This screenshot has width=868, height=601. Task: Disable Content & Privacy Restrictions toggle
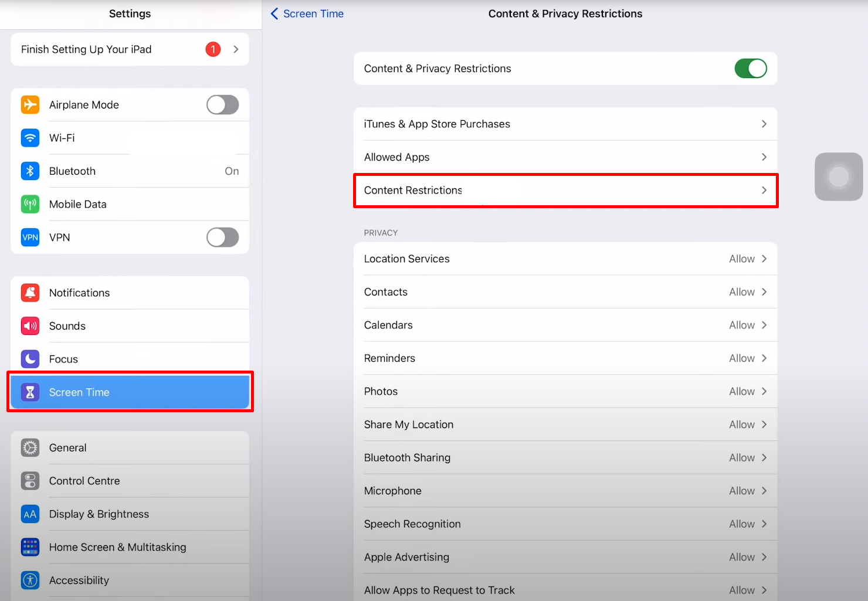tap(750, 69)
